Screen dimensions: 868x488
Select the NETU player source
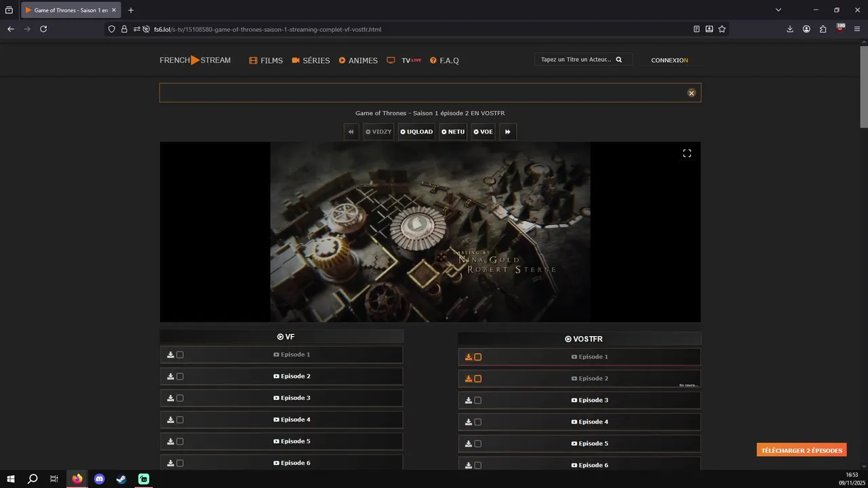[453, 131]
